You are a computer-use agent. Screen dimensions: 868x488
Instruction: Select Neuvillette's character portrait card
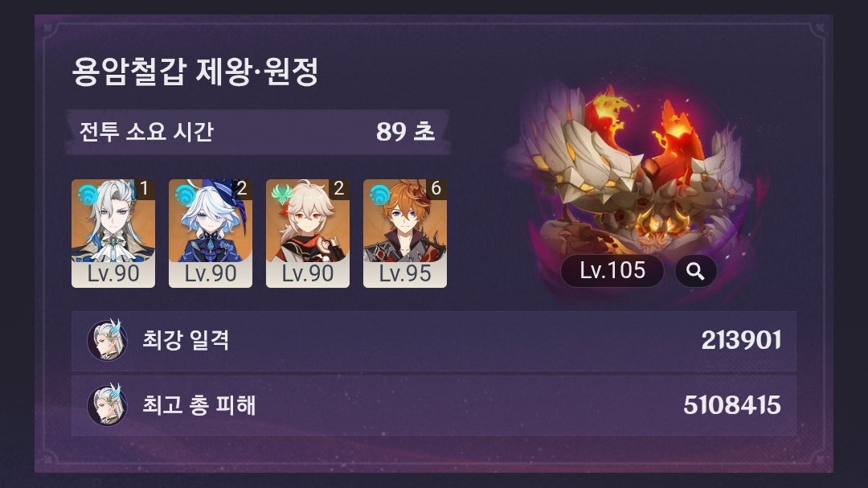pos(113,233)
